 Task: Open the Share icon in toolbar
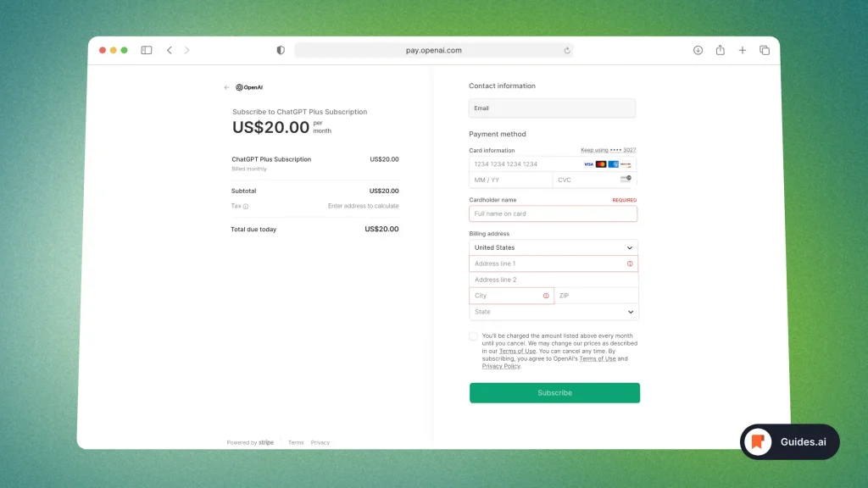click(x=721, y=50)
